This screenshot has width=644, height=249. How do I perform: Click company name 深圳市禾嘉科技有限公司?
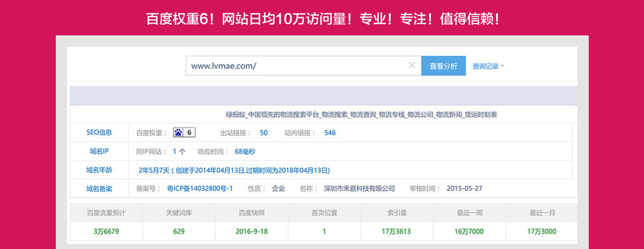click(x=360, y=188)
